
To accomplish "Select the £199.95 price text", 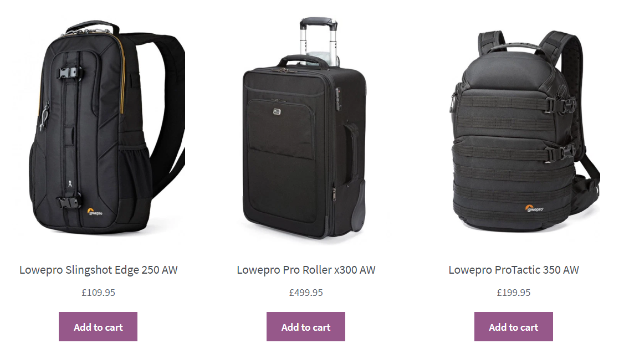I will point(514,293).
